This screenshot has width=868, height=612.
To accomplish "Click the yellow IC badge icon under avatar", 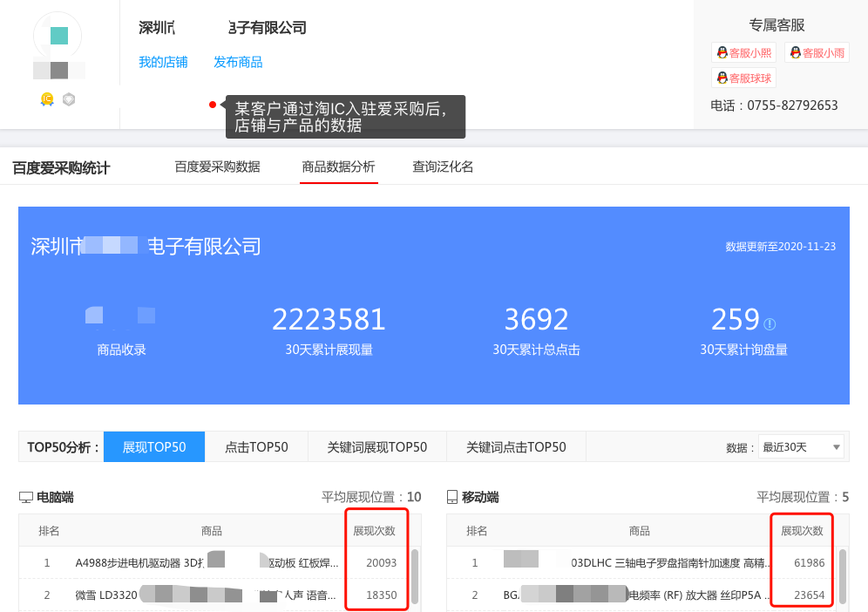I will pyautogui.click(x=46, y=99).
